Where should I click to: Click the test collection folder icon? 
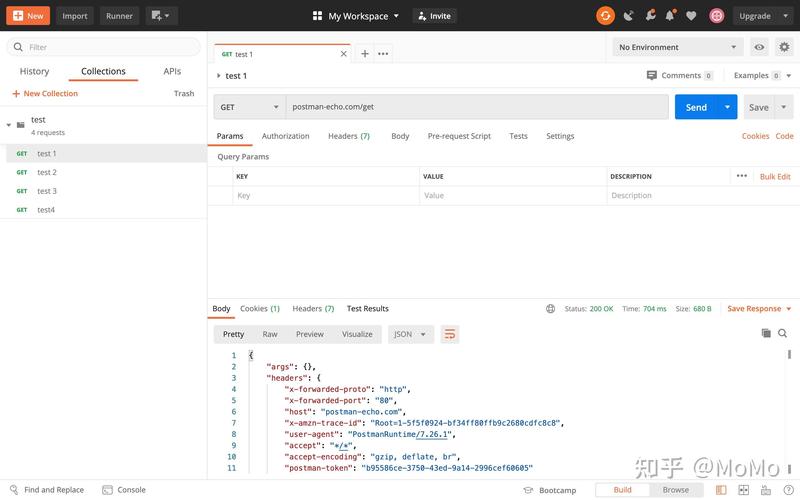[20, 125]
